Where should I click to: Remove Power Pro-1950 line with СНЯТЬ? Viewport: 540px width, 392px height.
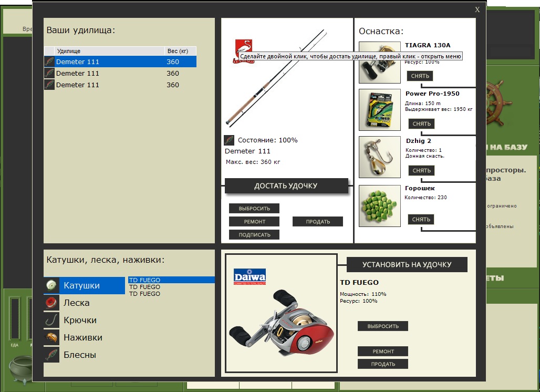click(421, 124)
